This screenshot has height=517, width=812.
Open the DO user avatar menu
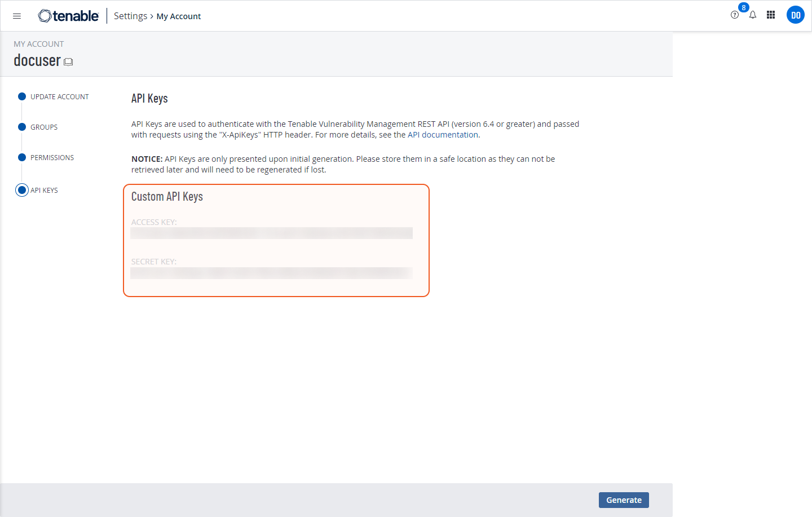pos(795,15)
